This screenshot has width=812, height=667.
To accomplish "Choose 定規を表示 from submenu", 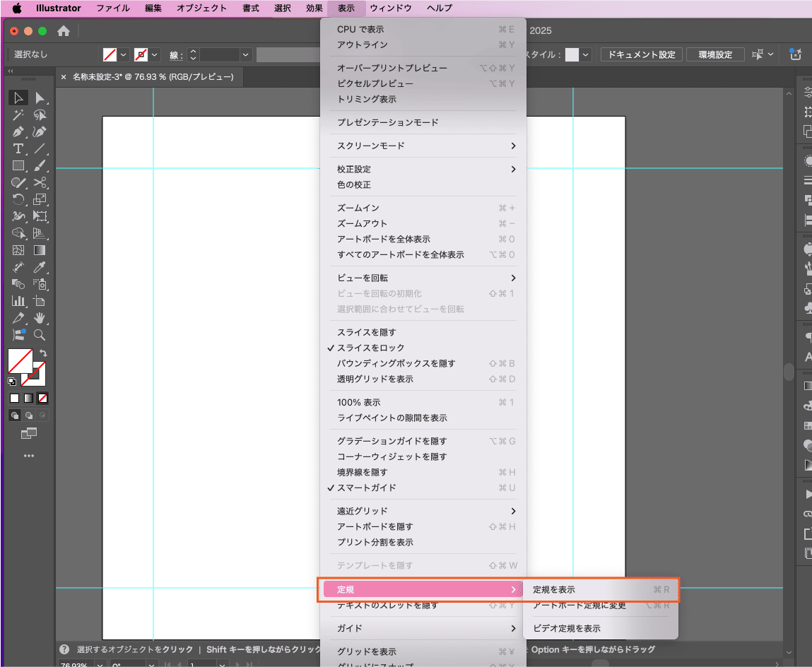I will (x=601, y=590).
